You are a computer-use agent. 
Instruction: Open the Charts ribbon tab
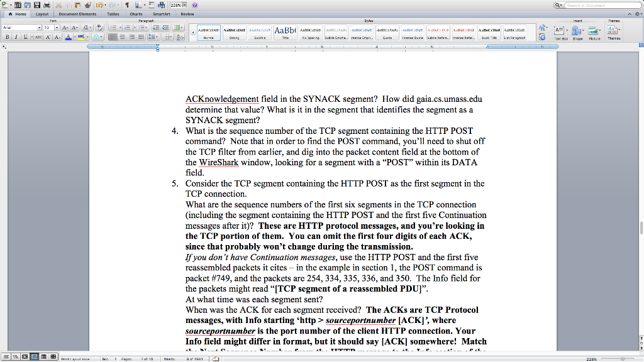point(136,13)
